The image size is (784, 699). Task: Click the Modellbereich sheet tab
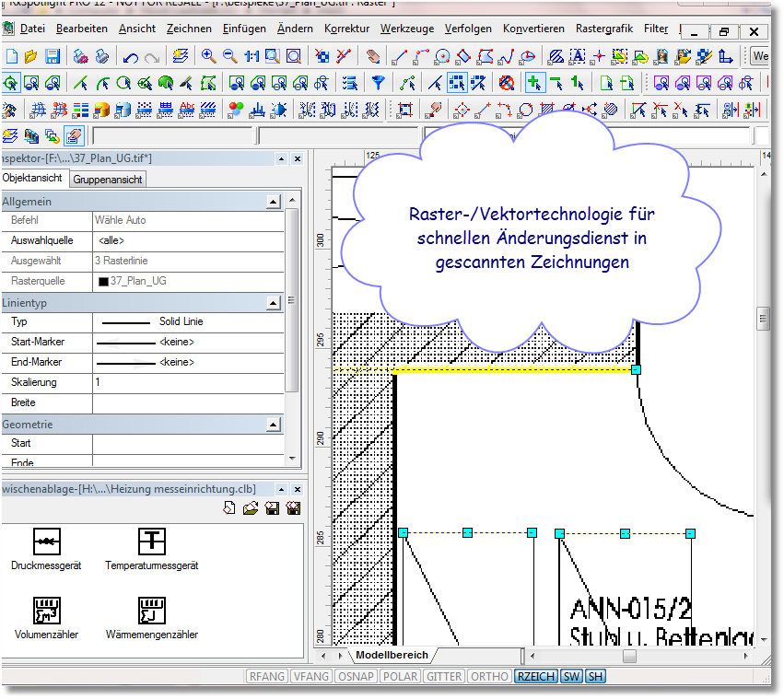click(x=392, y=655)
